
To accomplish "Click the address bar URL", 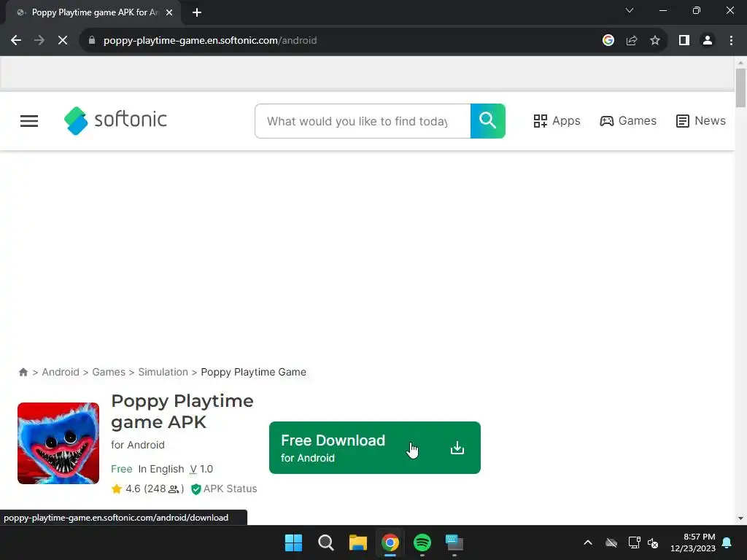I will pyautogui.click(x=210, y=41).
